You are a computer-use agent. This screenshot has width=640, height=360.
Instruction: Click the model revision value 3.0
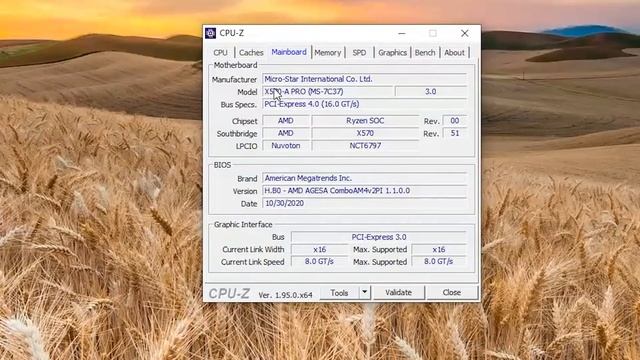(431, 92)
